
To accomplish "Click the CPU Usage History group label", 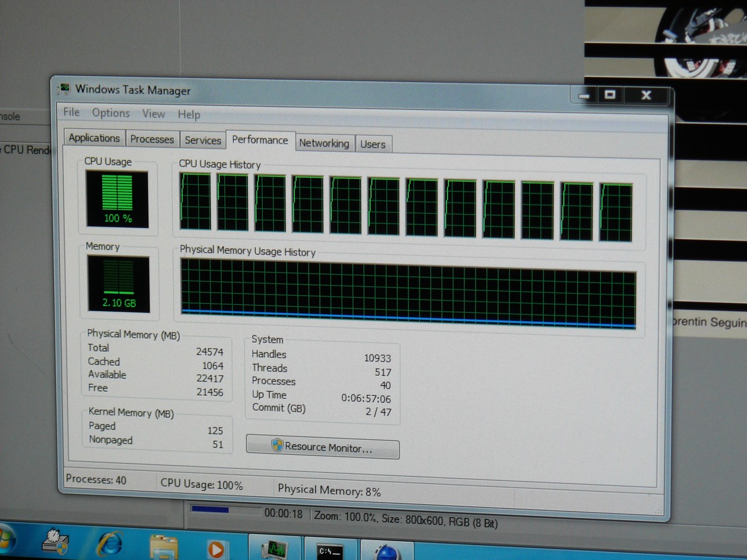I will (220, 164).
